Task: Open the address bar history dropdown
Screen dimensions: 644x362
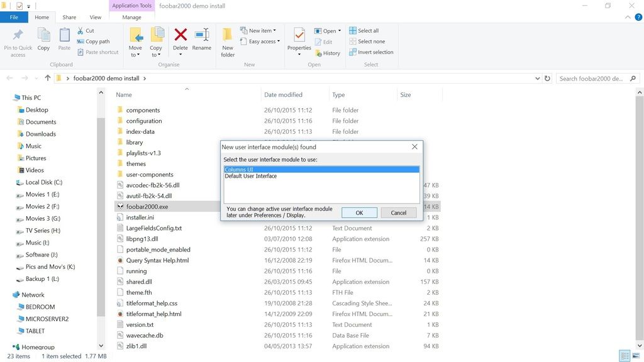Action: [x=537, y=79]
